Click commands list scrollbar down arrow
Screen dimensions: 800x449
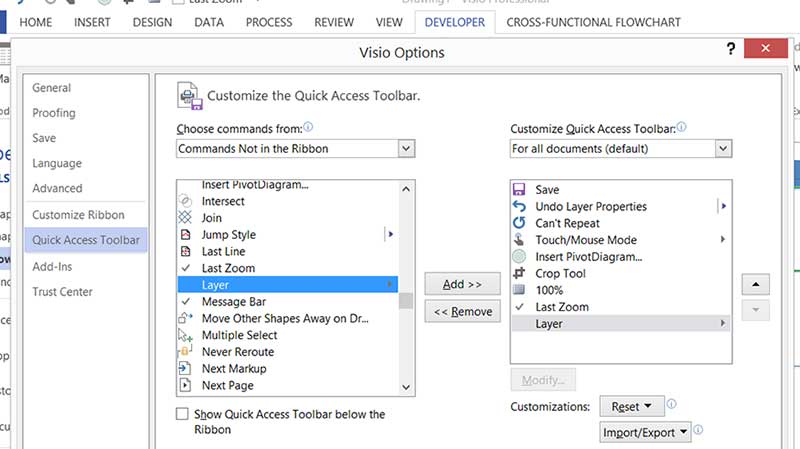coord(406,387)
